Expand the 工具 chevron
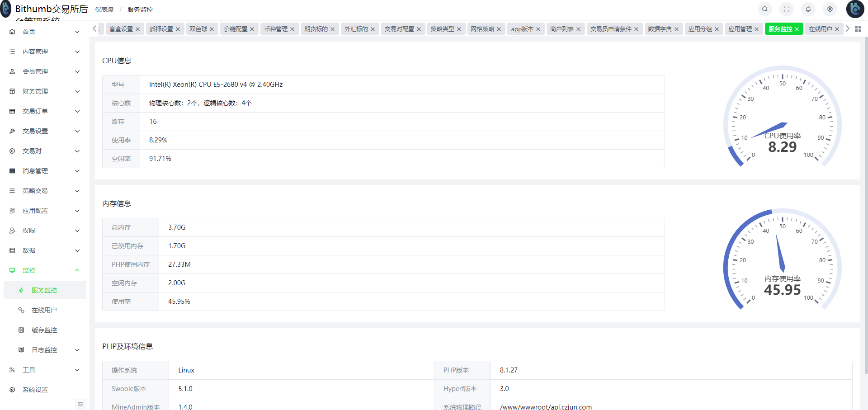This screenshot has width=868, height=410. 77,370
